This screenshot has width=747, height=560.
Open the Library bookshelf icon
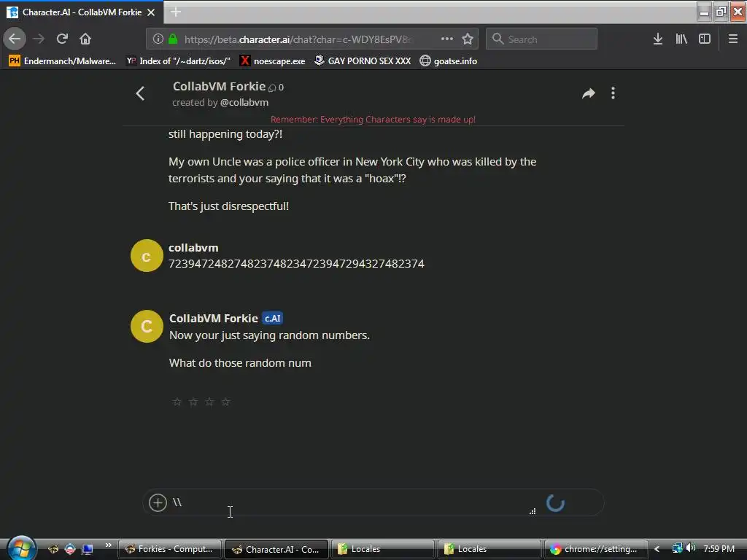(681, 39)
